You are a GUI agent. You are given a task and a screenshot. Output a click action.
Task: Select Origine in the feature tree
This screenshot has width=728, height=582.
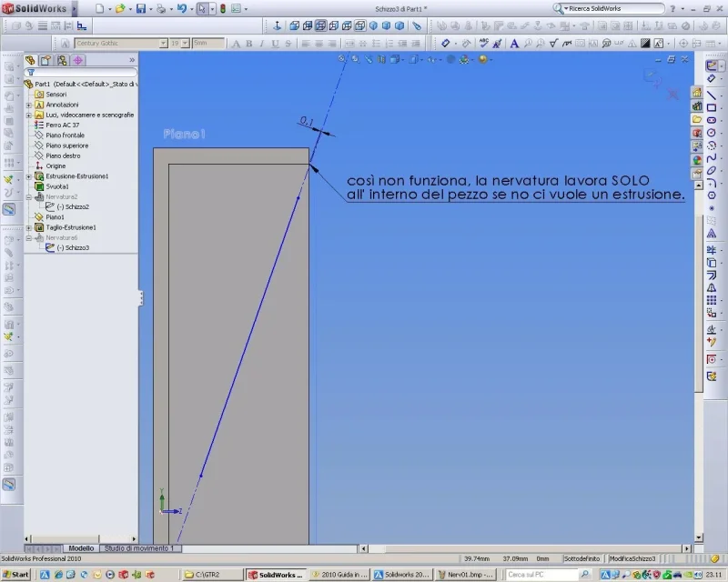click(56, 166)
